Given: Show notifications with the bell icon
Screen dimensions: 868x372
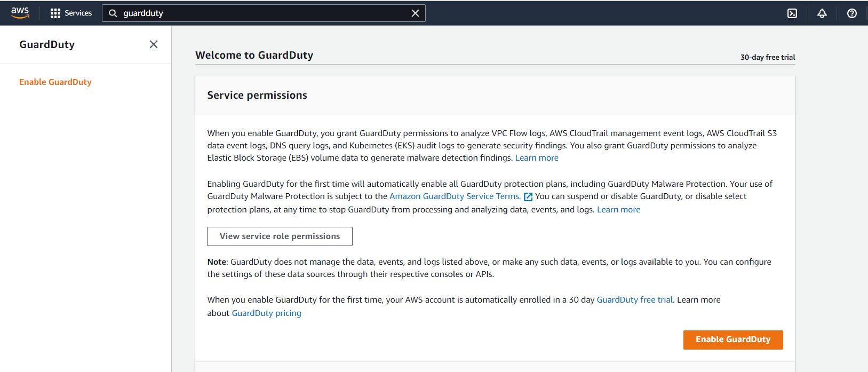Looking at the screenshot, I should 822,13.
